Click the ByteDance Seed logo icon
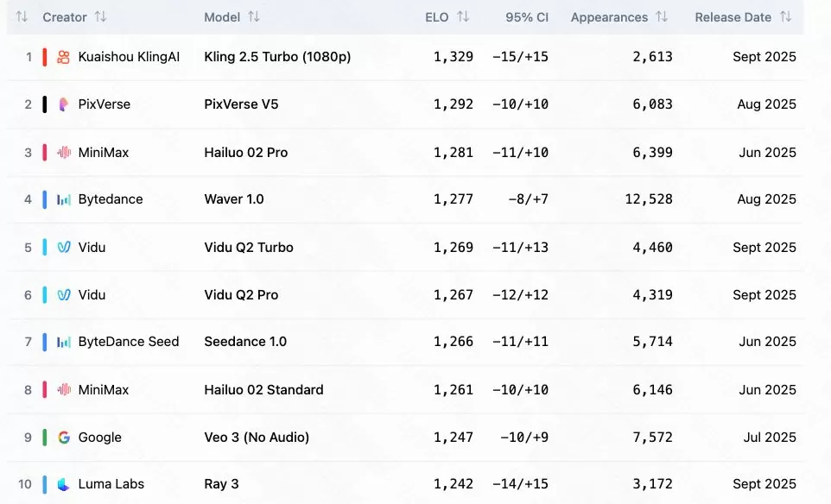This screenshot has height=504, width=831. 63,342
